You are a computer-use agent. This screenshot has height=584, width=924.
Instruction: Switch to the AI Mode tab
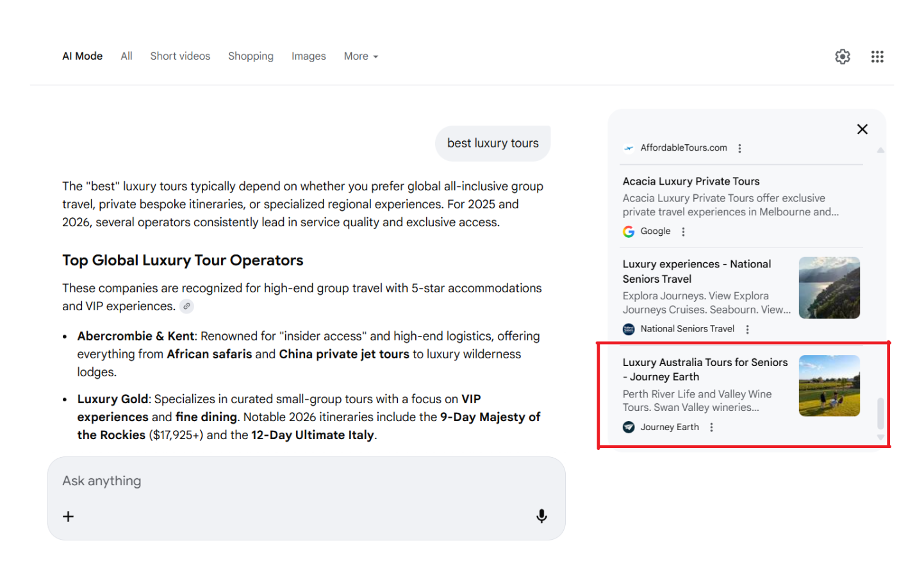point(82,56)
